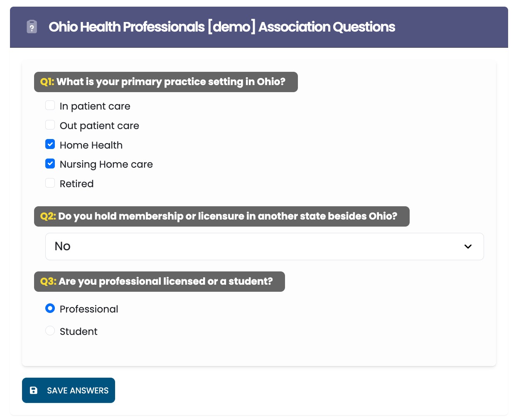Uncheck the Home Health checkbox
This screenshot has height=420, width=521.
pyautogui.click(x=50, y=144)
